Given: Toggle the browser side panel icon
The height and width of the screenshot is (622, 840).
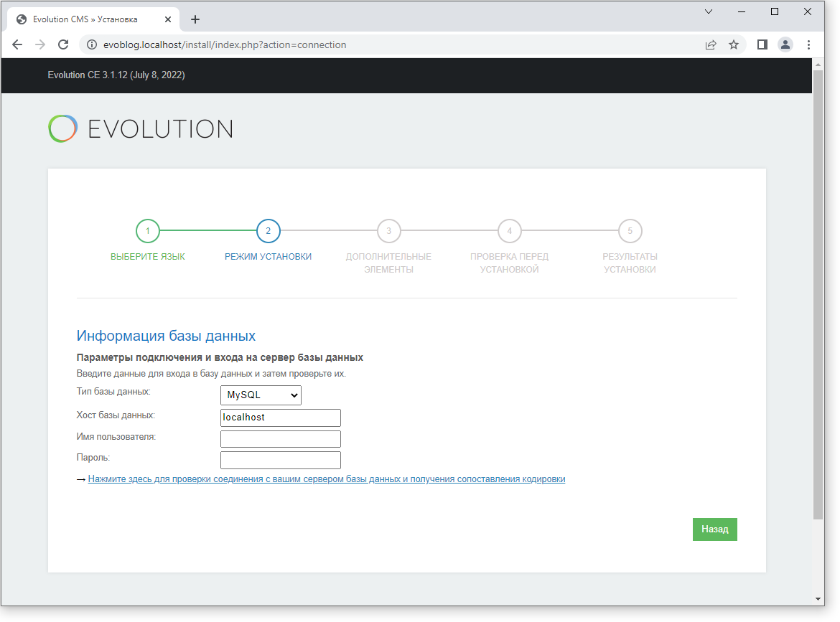Looking at the screenshot, I should pyautogui.click(x=762, y=44).
